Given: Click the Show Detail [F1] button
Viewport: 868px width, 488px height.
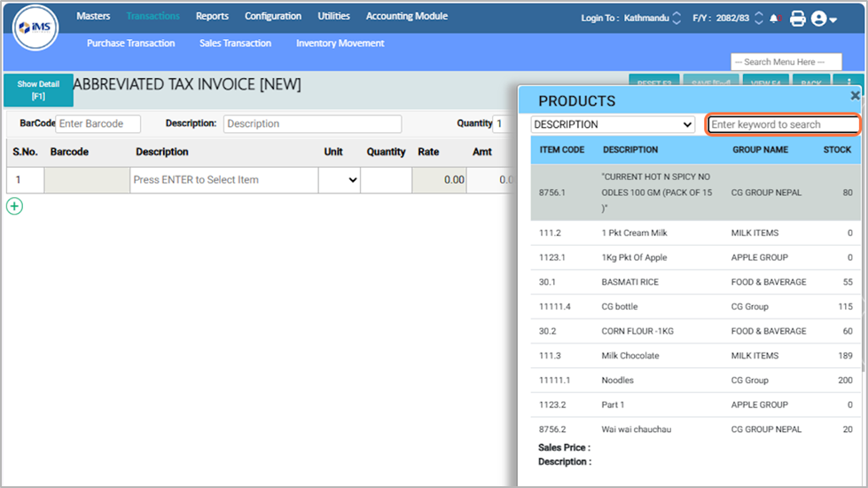Looking at the screenshot, I should (38, 90).
